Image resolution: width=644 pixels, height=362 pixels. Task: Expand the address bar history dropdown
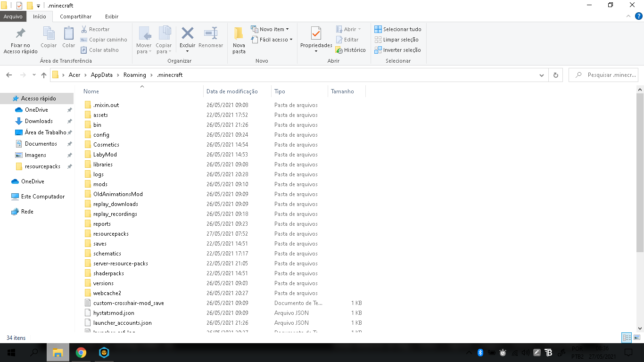click(x=542, y=75)
